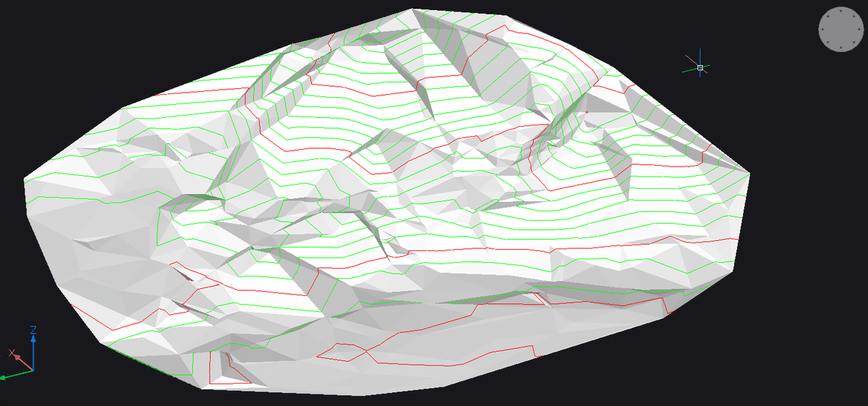Screen dimensions: 868x406
Task: Select the top-right arrow of the LookFrom widget
Action: point(854,16)
